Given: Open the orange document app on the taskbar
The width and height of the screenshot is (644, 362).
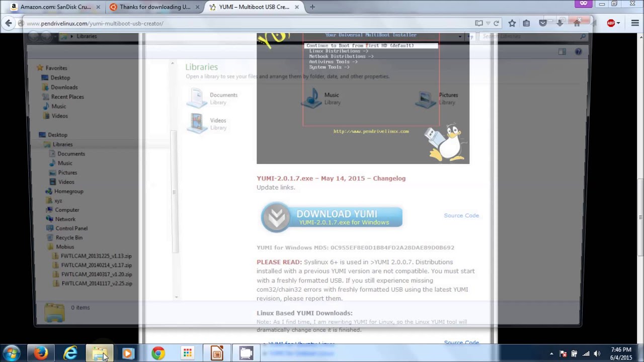Looking at the screenshot, I should click(216, 353).
